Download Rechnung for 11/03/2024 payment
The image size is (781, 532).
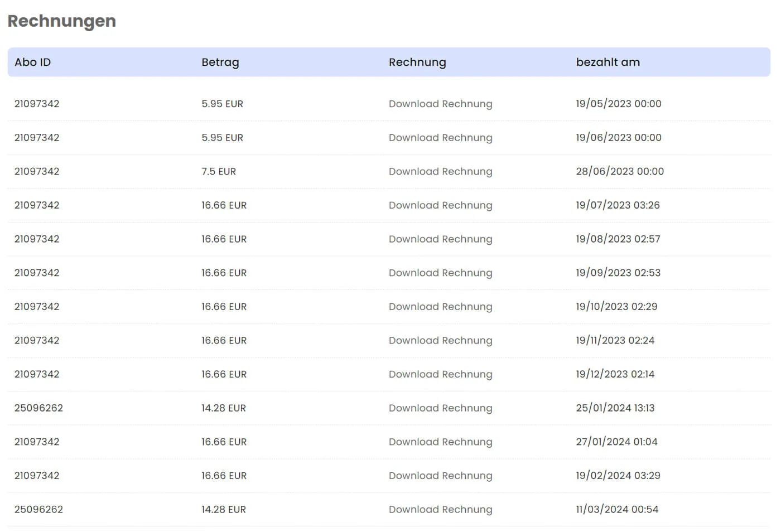point(440,509)
